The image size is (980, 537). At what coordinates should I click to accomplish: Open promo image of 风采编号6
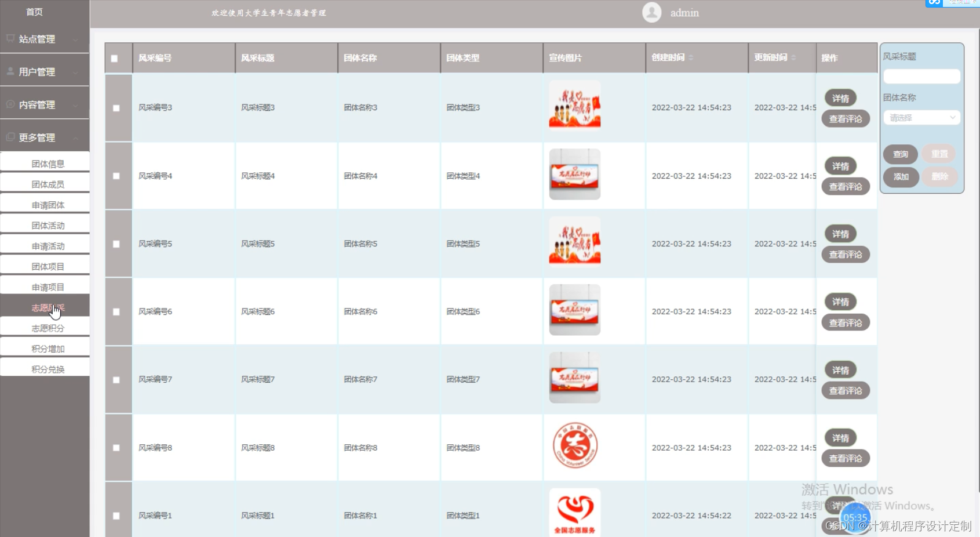tap(575, 310)
